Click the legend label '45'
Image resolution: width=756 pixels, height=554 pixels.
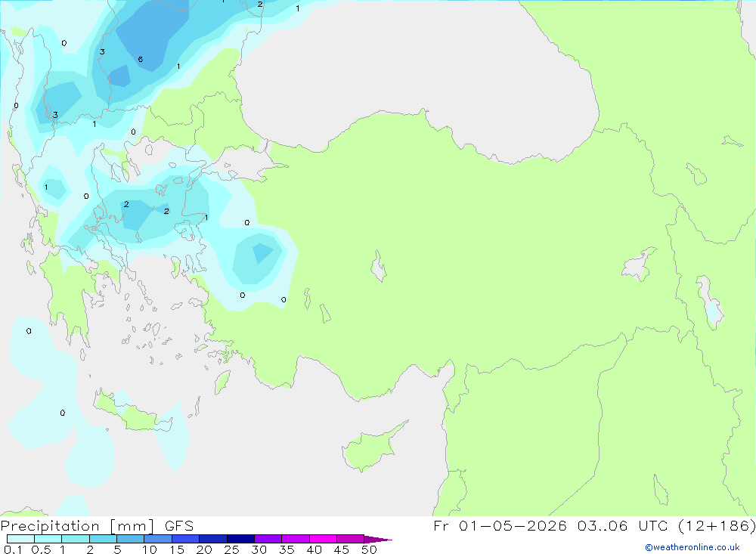pyautogui.click(x=342, y=549)
